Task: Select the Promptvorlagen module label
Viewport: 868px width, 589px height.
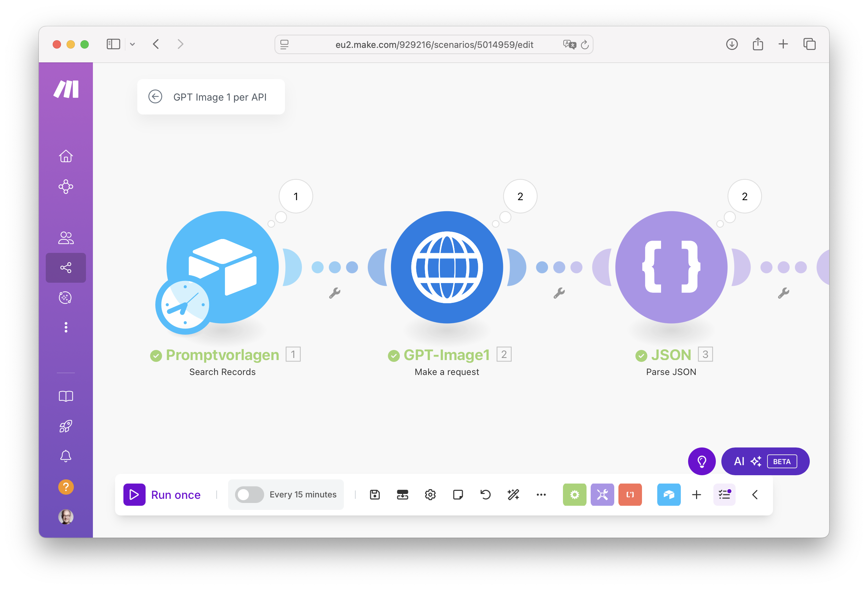Action: [x=223, y=355]
